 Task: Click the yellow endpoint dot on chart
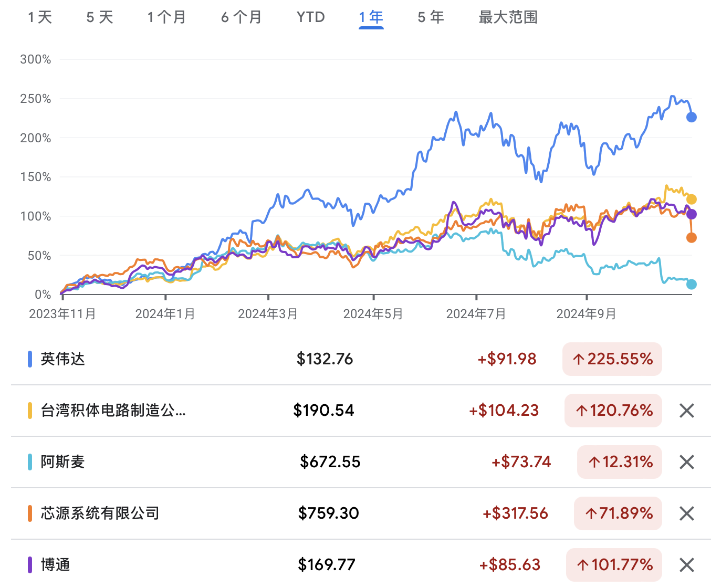(x=692, y=199)
